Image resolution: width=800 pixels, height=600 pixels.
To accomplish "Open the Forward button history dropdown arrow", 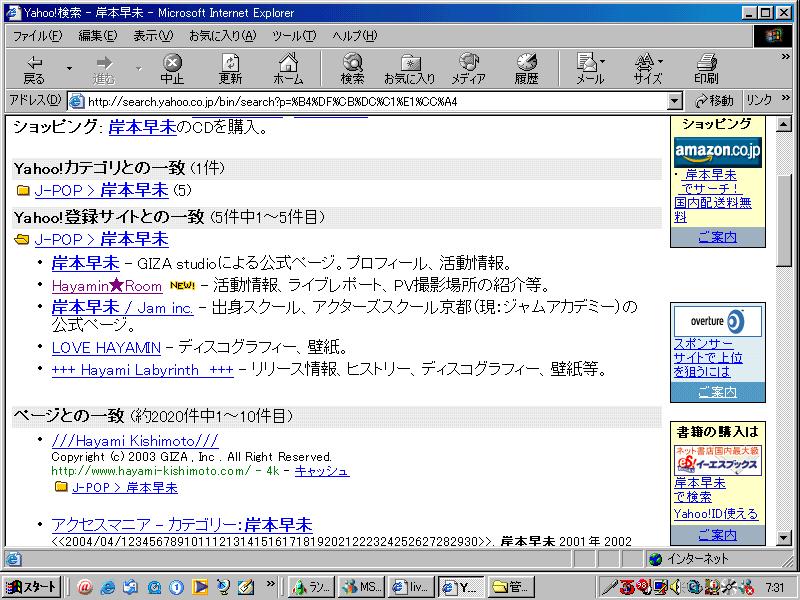I will [139, 68].
